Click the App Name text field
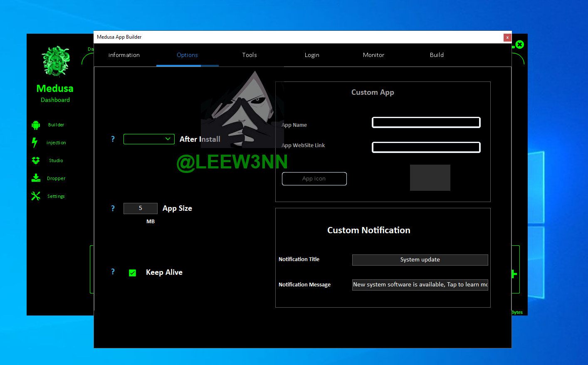This screenshot has height=365, width=588. pos(426,123)
